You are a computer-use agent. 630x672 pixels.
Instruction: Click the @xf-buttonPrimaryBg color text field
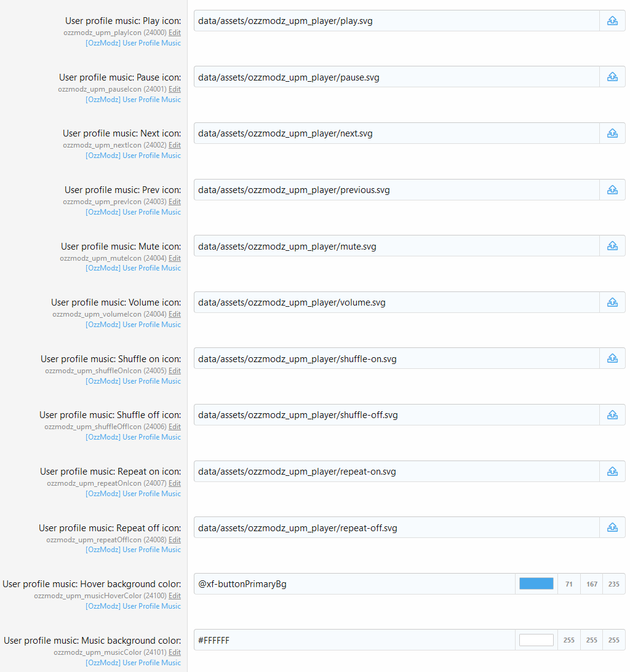point(354,584)
